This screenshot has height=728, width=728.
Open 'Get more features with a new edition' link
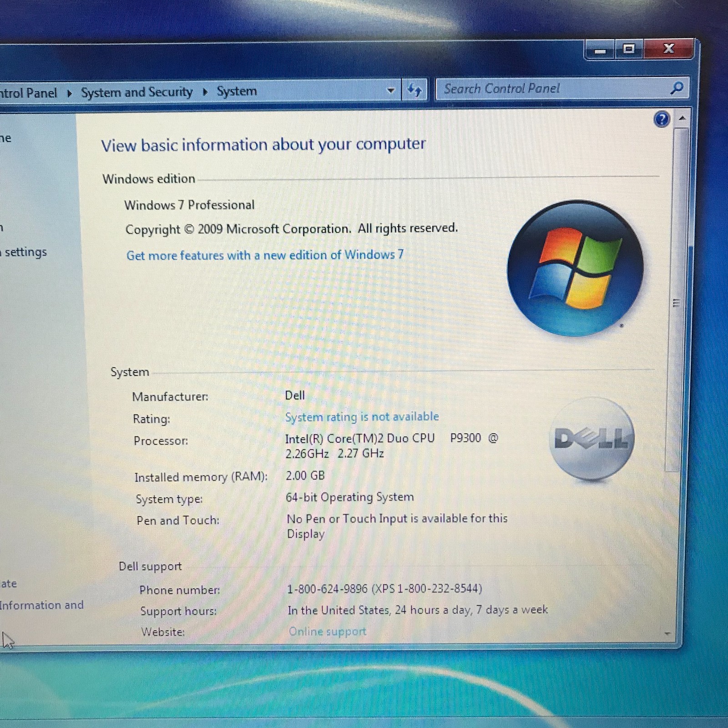(x=265, y=255)
